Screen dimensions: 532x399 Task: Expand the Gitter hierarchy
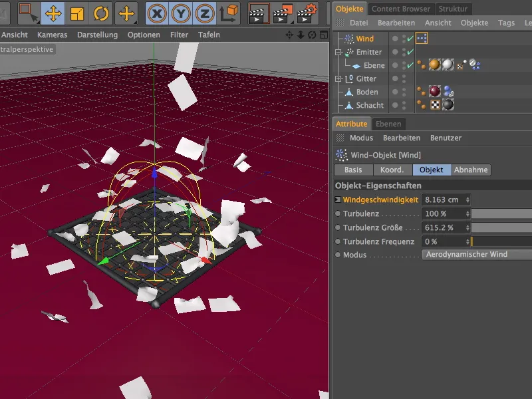[x=338, y=78]
